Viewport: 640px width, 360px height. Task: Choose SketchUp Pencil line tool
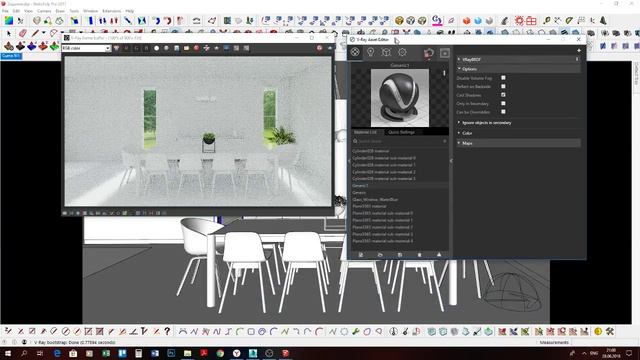tap(36, 33)
